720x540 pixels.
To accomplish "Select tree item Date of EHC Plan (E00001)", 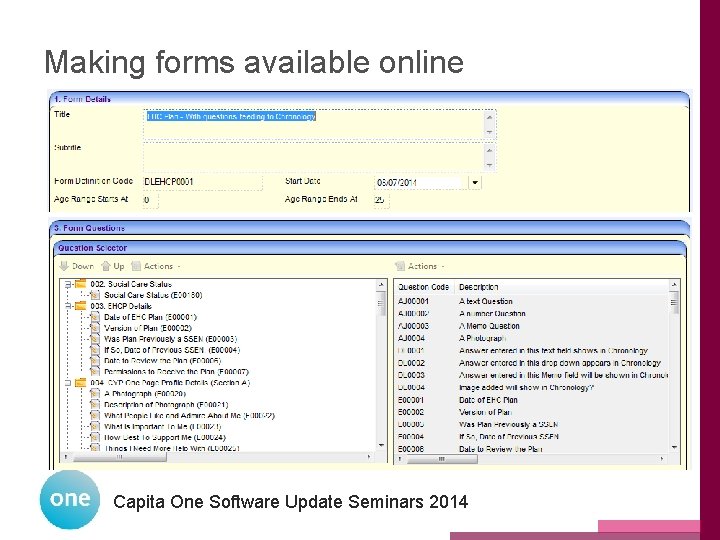I will 150,317.
